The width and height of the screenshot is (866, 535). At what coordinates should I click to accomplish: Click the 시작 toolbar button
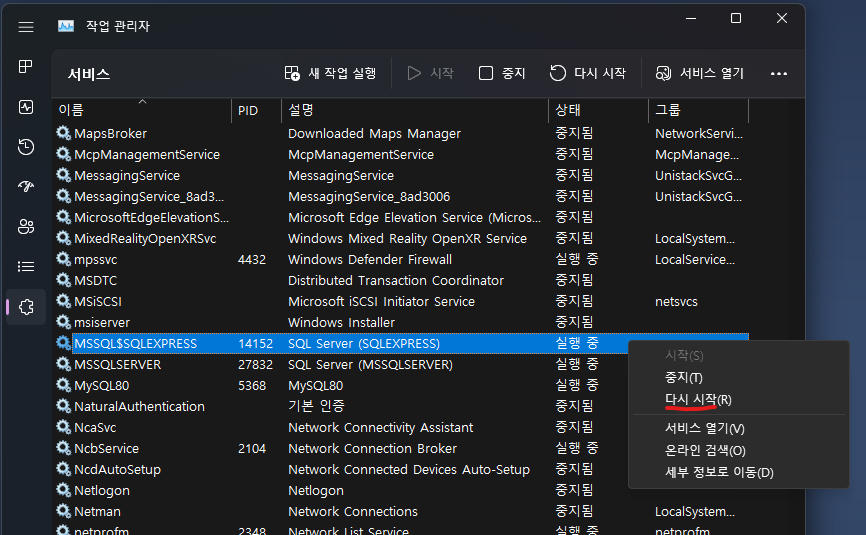tap(430, 73)
